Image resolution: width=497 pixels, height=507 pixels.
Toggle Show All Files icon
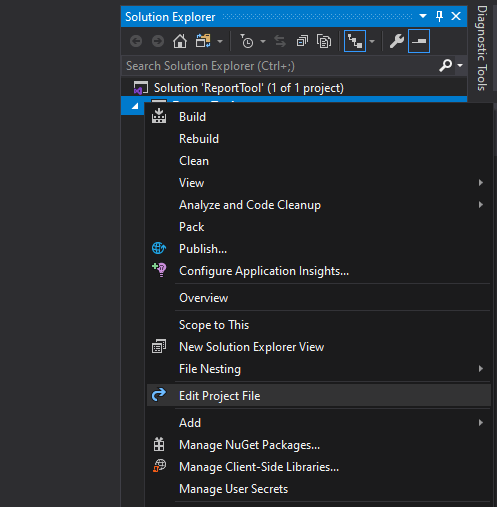(x=324, y=41)
